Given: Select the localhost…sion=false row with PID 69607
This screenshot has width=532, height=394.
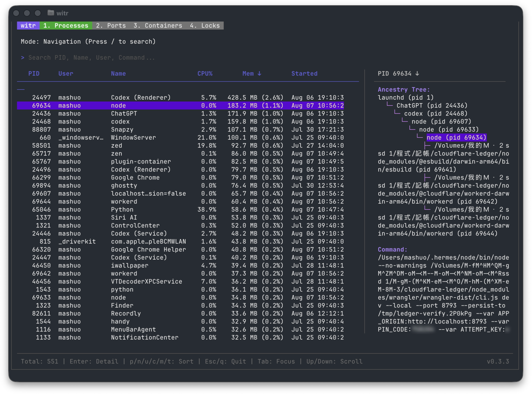Looking at the screenshot, I should 180,193.
